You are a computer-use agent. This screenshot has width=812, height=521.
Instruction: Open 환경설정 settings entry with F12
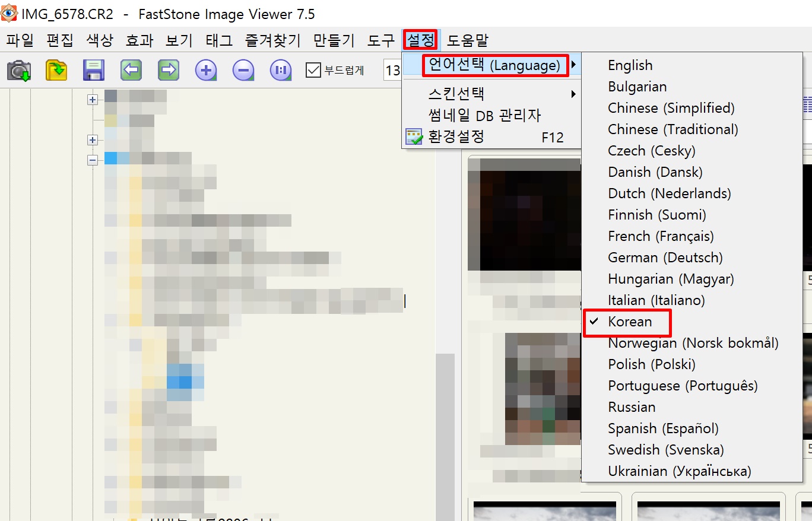(x=491, y=137)
